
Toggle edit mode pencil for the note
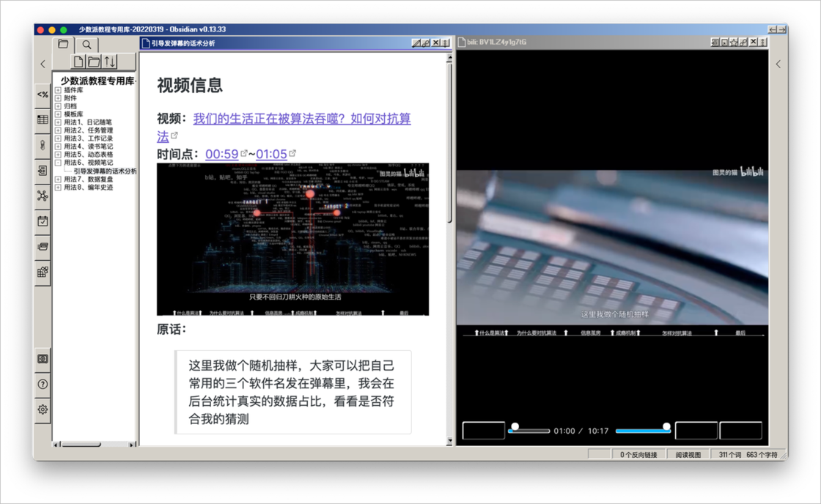[416, 43]
